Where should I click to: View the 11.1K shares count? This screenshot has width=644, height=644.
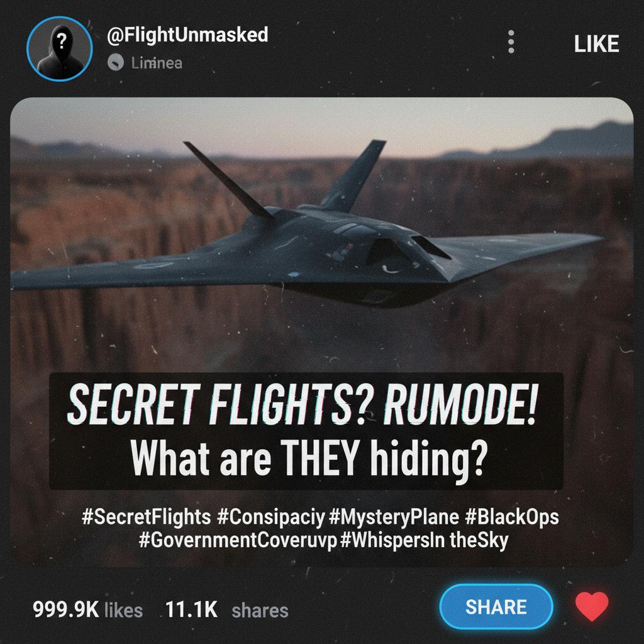coord(226,610)
